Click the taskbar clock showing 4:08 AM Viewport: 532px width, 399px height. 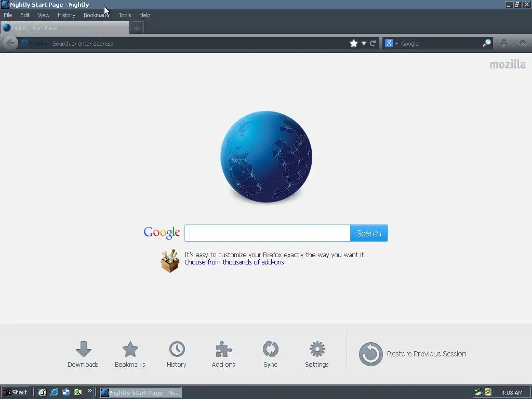click(512, 393)
